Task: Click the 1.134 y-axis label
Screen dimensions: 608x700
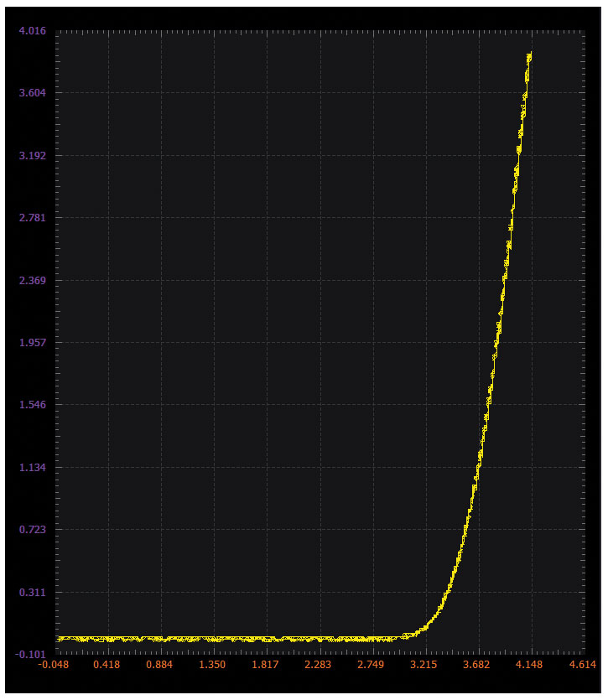Action: (x=32, y=468)
